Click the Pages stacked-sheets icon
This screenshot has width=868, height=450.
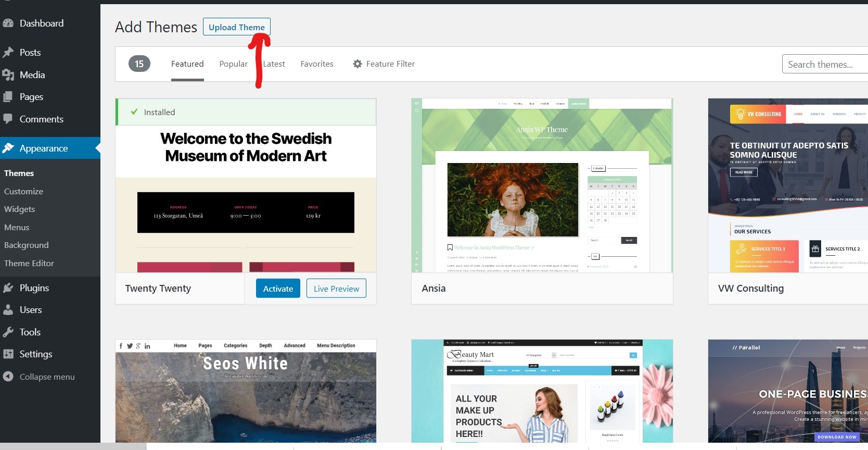tap(8, 97)
